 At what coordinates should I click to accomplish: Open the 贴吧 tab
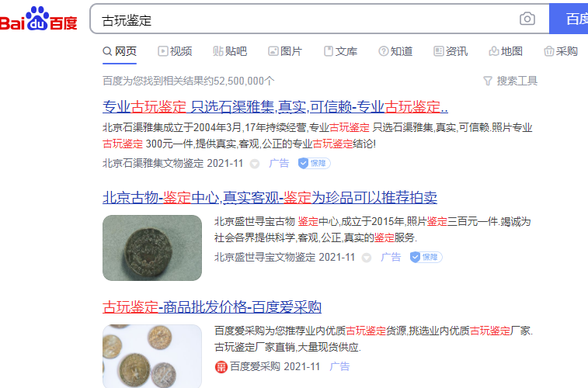pos(230,51)
